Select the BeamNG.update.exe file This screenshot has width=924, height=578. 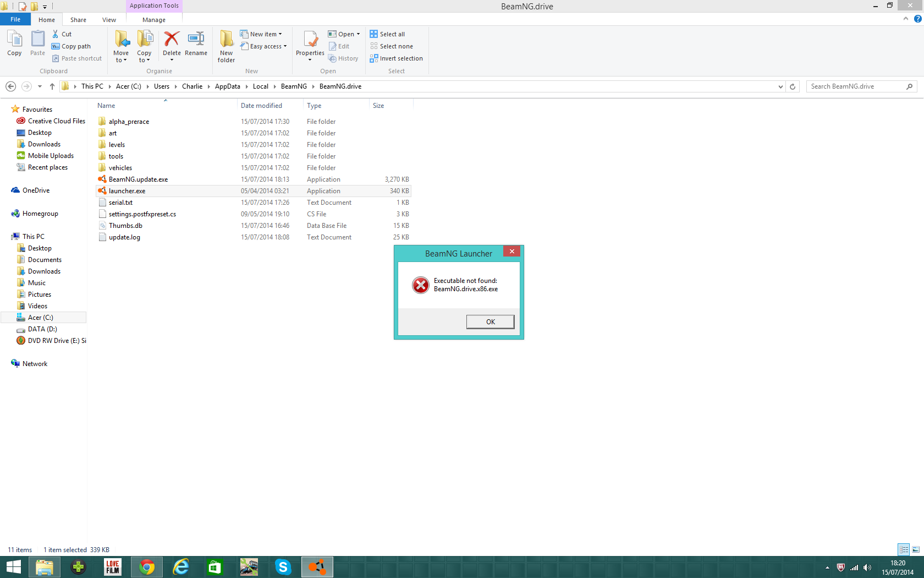pos(138,179)
